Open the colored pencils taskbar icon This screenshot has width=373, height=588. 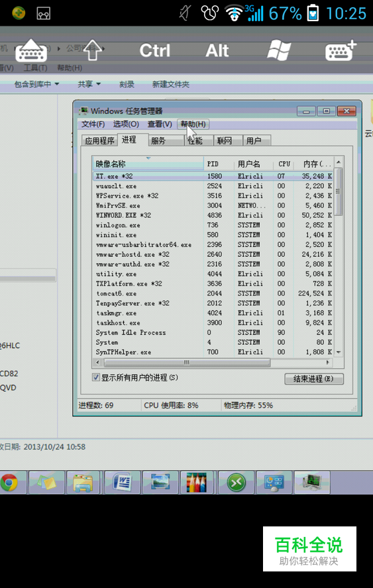point(197,482)
